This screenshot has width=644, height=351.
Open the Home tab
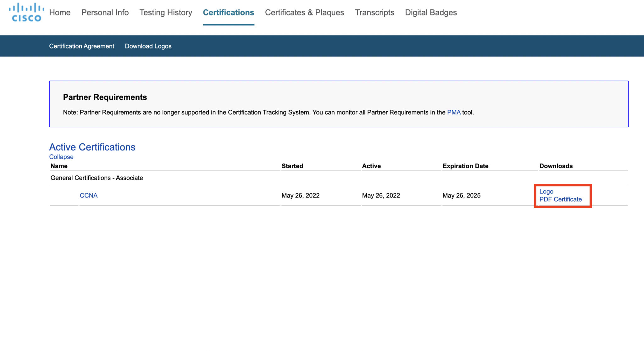(x=60, y=13)
